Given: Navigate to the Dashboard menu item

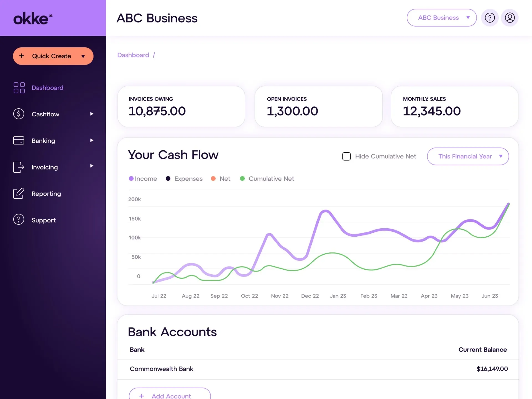Looking at the screenshot, I should coord(47,87).
